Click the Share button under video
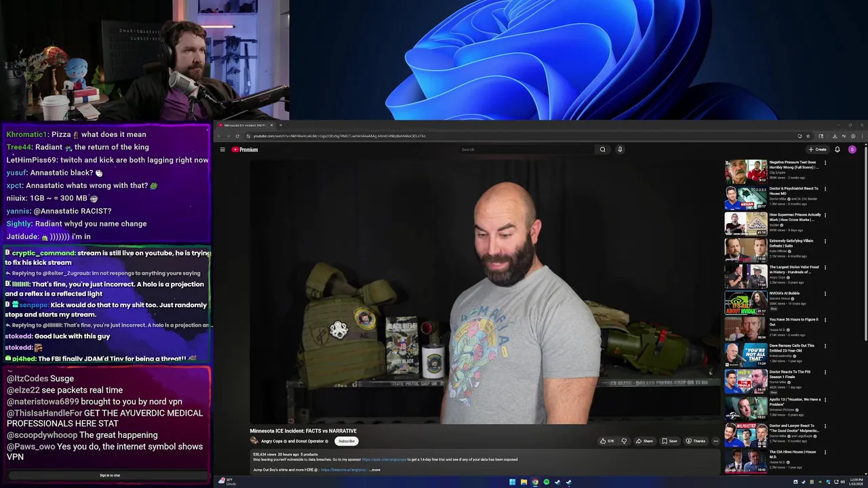The height and width of the screenshot is (488, 868). point(644,441)
